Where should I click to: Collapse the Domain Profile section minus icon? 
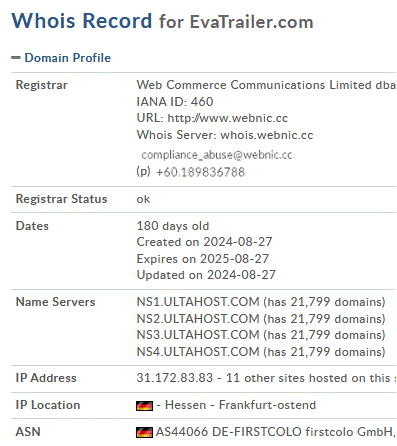tap(16, 58)
